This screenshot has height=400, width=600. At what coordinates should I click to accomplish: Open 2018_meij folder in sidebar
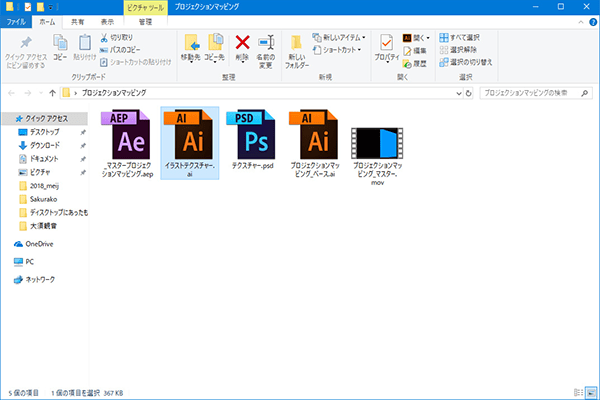[x=44, y=186]
